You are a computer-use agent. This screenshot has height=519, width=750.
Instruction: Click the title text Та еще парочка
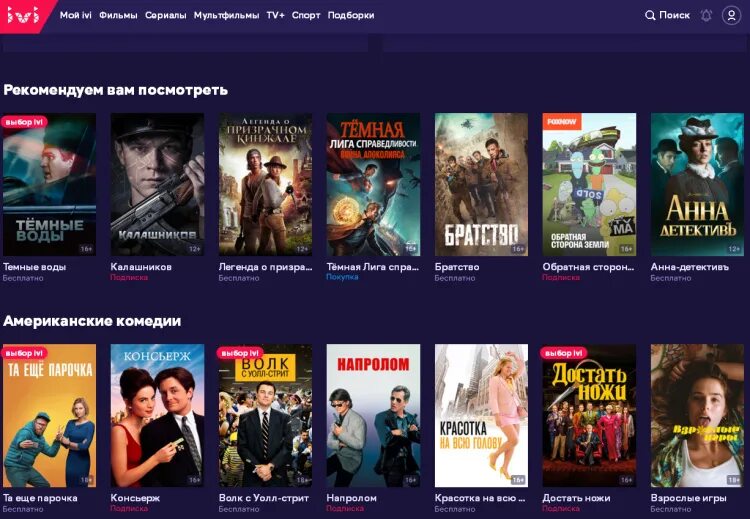click(x=40, y=498)
